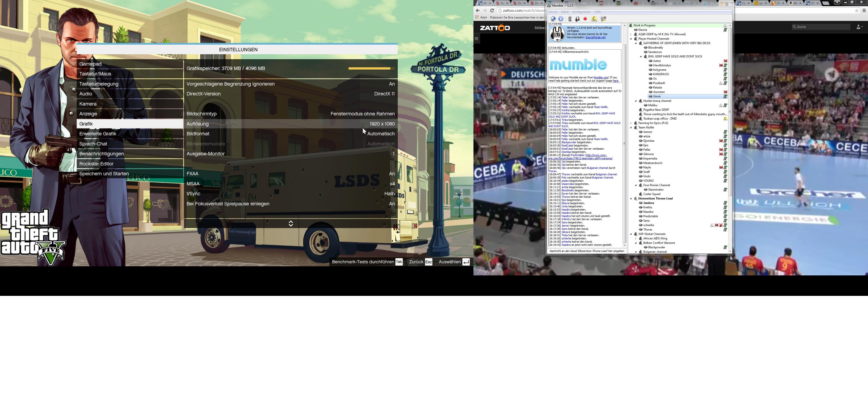Open Tastatur/Maus settings category
The width and height of the screenshot is (868, 412).
(130, 74)
